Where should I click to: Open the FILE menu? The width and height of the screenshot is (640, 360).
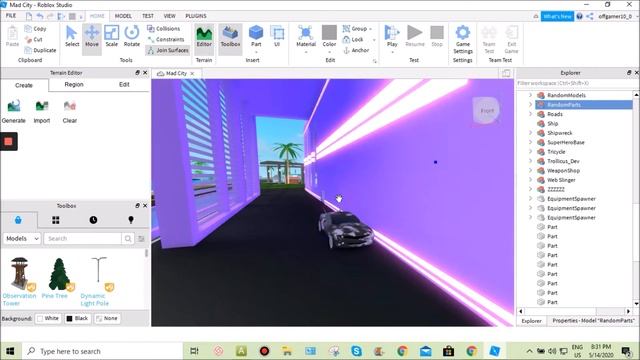[x=11, y=16]
